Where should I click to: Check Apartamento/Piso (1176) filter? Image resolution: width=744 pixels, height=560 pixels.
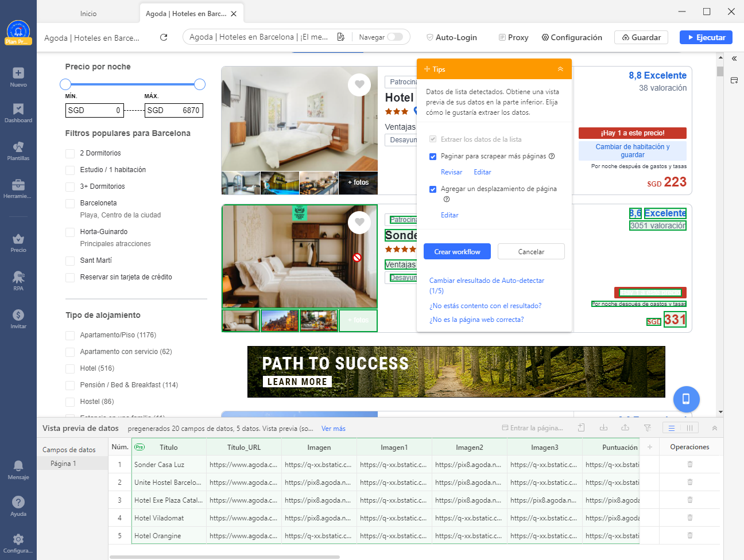(70, 335)
